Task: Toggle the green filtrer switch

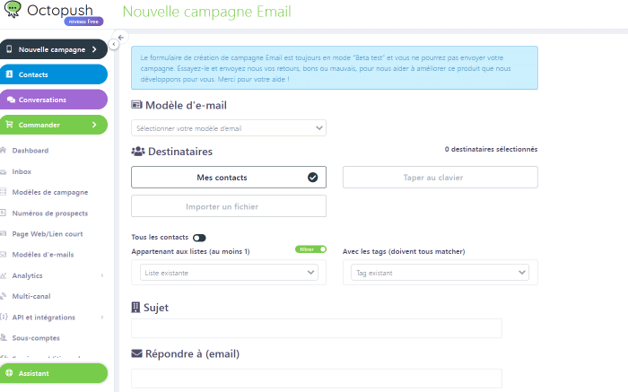Action: click(311, 249)
